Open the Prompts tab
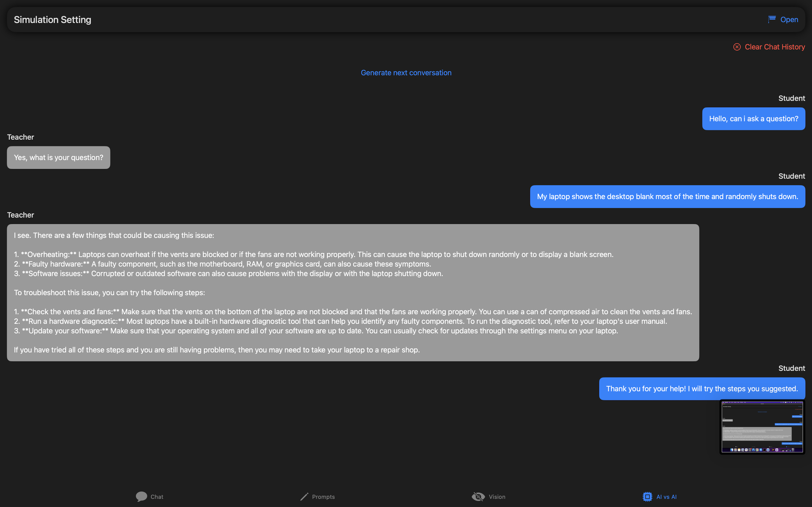The image size is (812, 507). [x=323, y=497]
